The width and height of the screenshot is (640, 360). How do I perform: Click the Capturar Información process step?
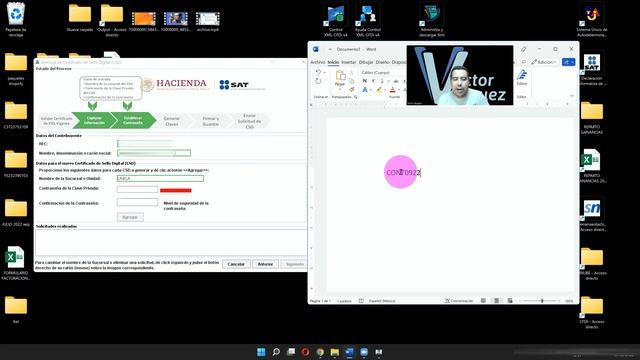coord(94,120)
